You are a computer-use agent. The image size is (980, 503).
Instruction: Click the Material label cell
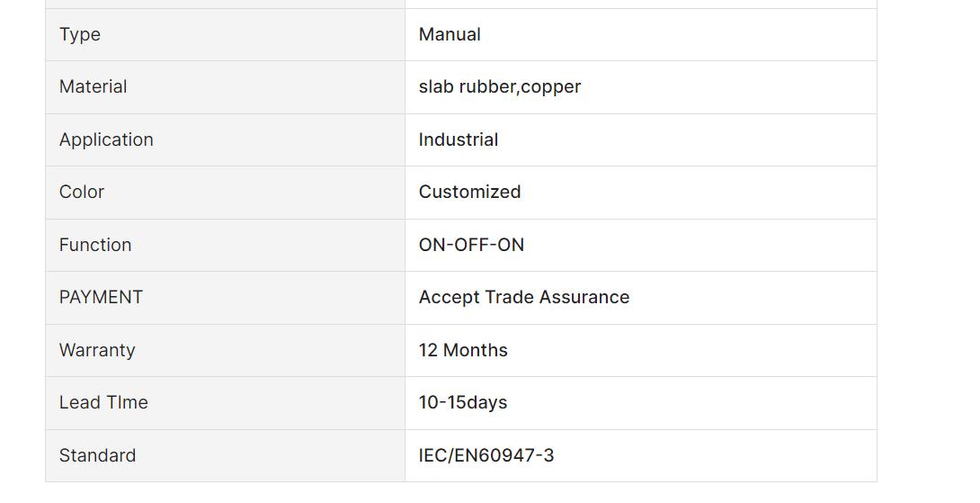(x=225, y=87)
